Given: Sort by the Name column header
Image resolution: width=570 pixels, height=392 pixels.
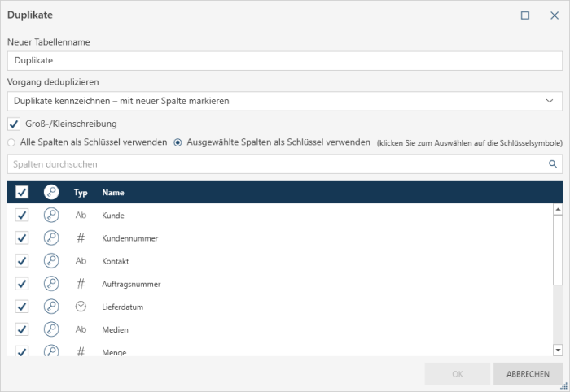Looking at the screenshot, I should (112, 193).
